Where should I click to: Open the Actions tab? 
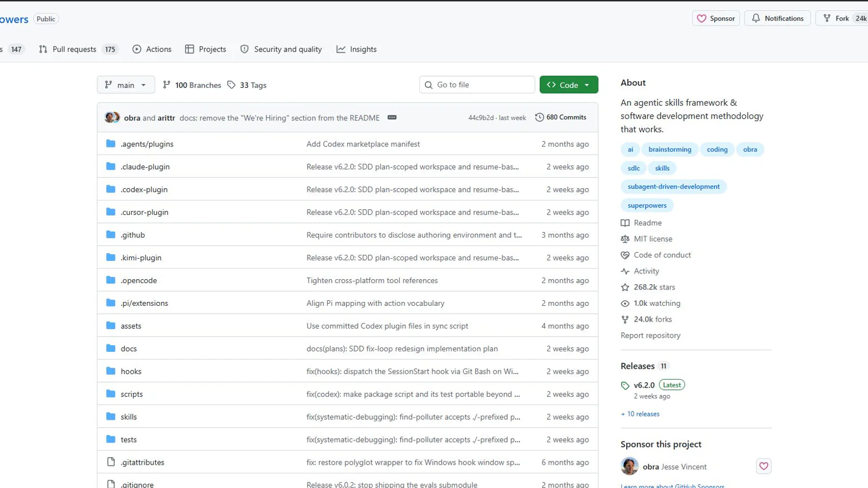click(x=152, y=49)
